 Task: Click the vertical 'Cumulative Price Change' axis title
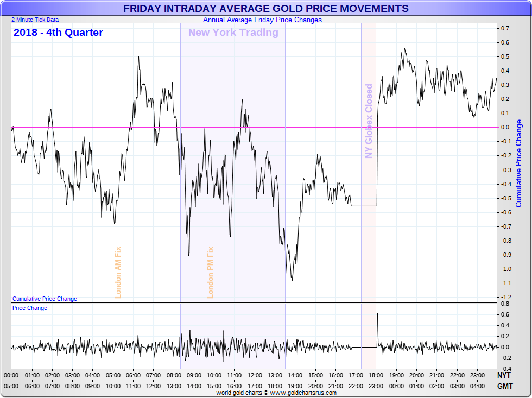tap(518, 163)
